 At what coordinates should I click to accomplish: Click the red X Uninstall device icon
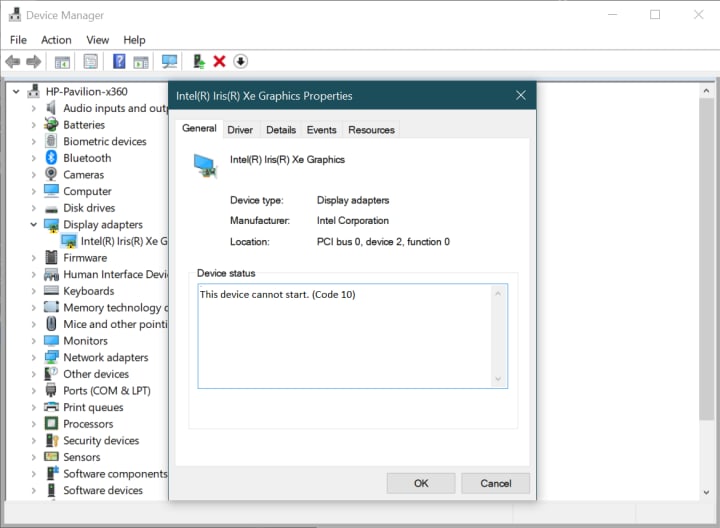219,61
